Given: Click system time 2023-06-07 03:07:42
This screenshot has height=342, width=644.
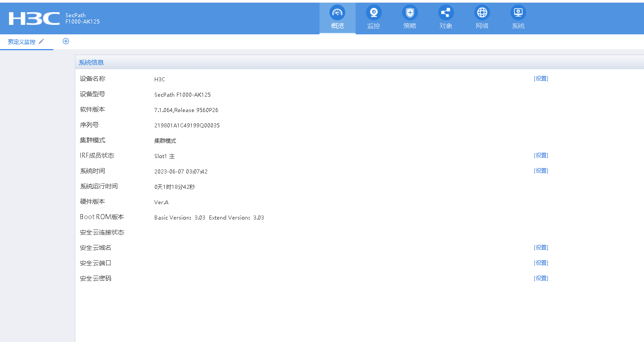Looking at the screenshot, I should [181, 172].
